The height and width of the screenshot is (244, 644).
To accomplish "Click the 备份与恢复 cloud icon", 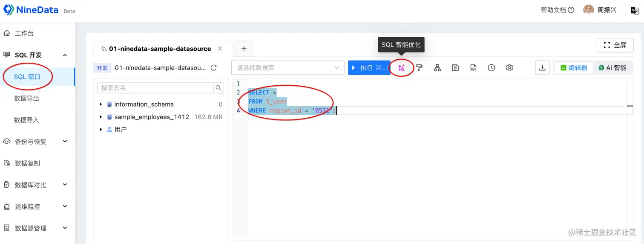I will pyautogui.click(x=7, y=142).
